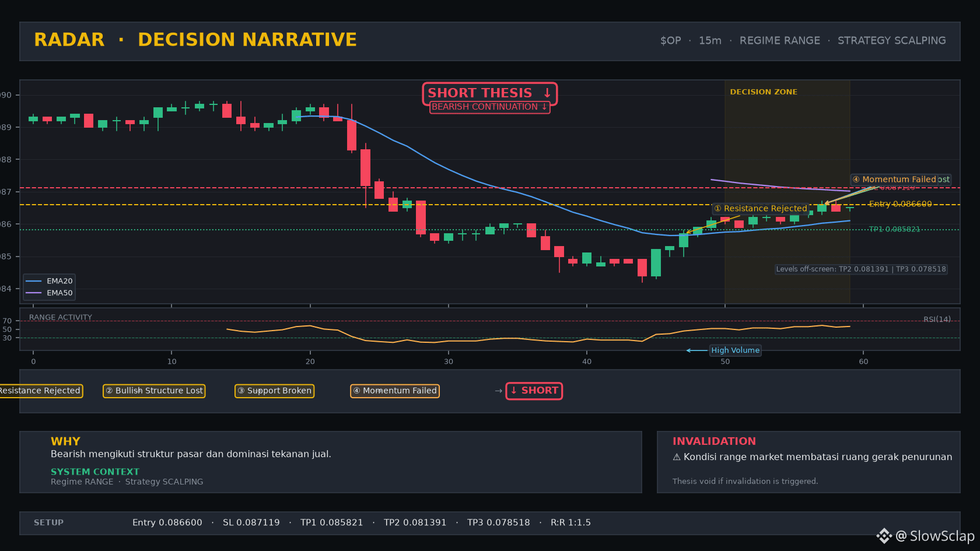Screen dimensions: 980x551
Task: Click the Momentum Failed annotation on the chart
Action: pyautogui.click(x=894, y=180)
